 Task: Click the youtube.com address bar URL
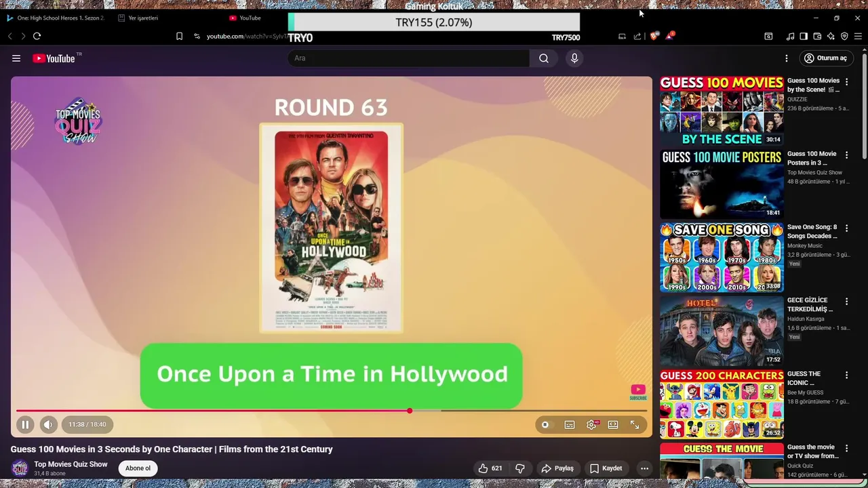[x=247, y=36]
